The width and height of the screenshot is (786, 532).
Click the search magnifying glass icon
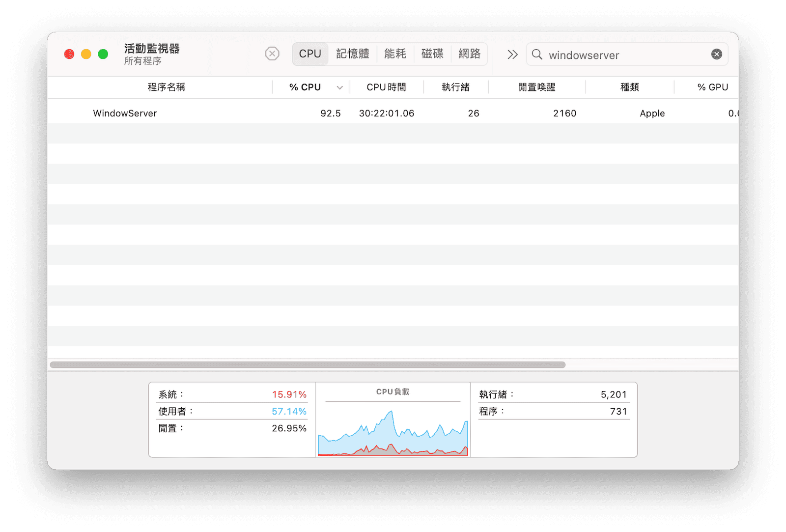point(537,55)
